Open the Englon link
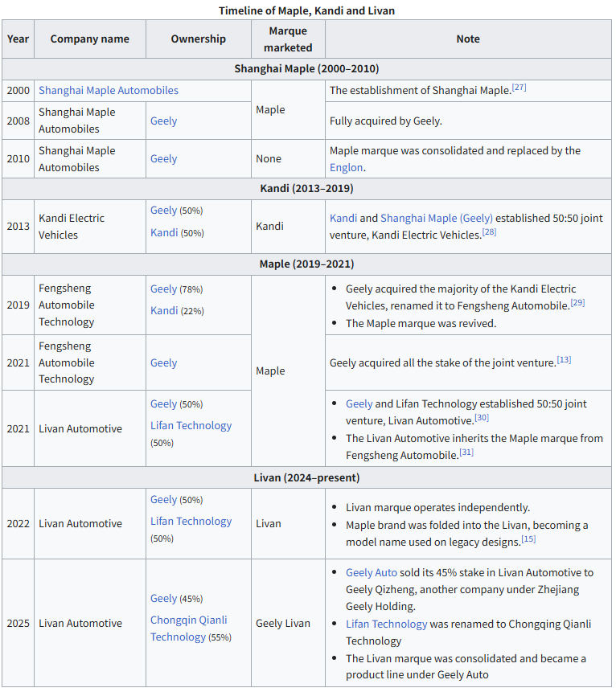 pyautogui.click(x=346, y=168)
